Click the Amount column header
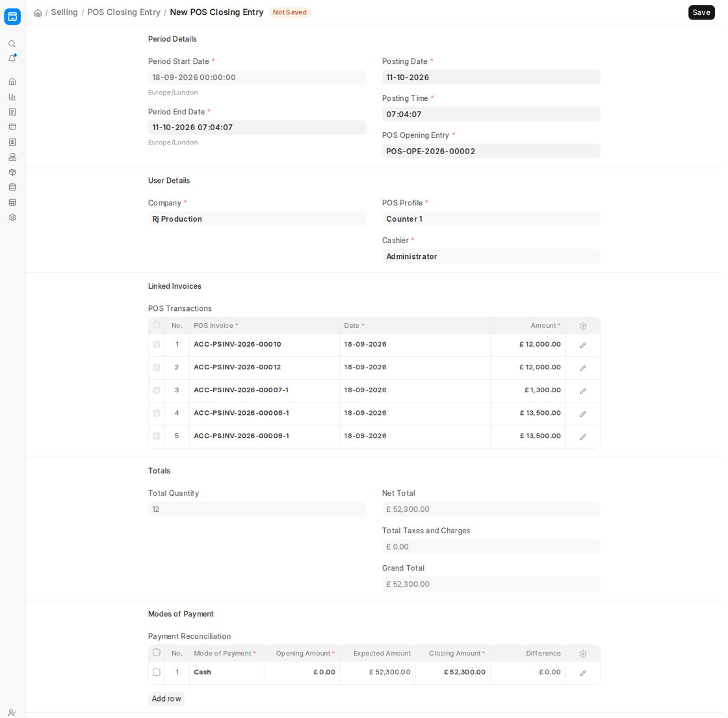 click(x=528, y=326)
